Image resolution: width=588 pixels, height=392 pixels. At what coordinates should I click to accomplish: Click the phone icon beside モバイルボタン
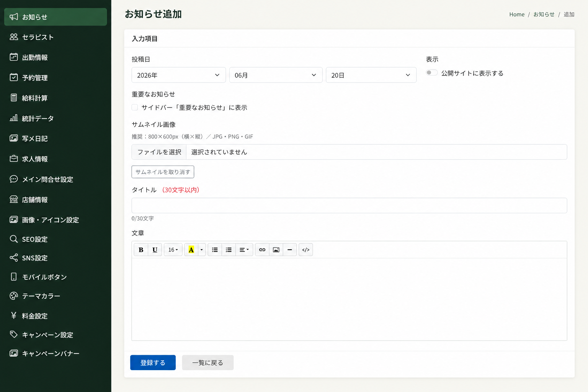click(x=14, y=277)
